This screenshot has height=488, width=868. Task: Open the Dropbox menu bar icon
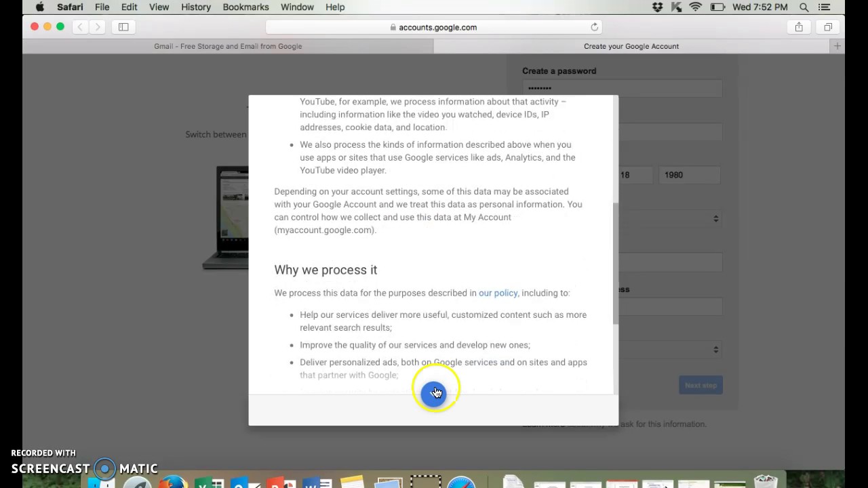click(x=657, y=7)
